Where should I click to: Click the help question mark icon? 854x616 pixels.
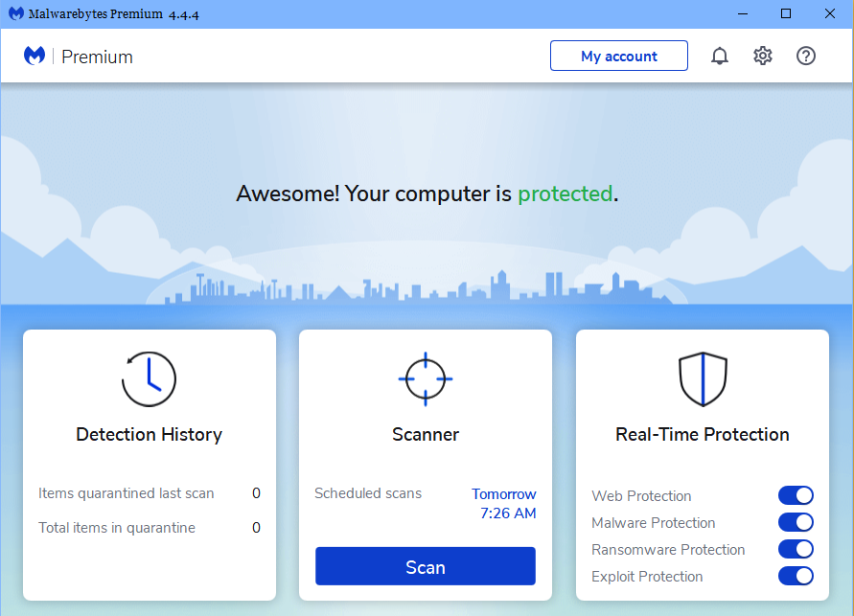pyautogui.click(x=806, y=56)
